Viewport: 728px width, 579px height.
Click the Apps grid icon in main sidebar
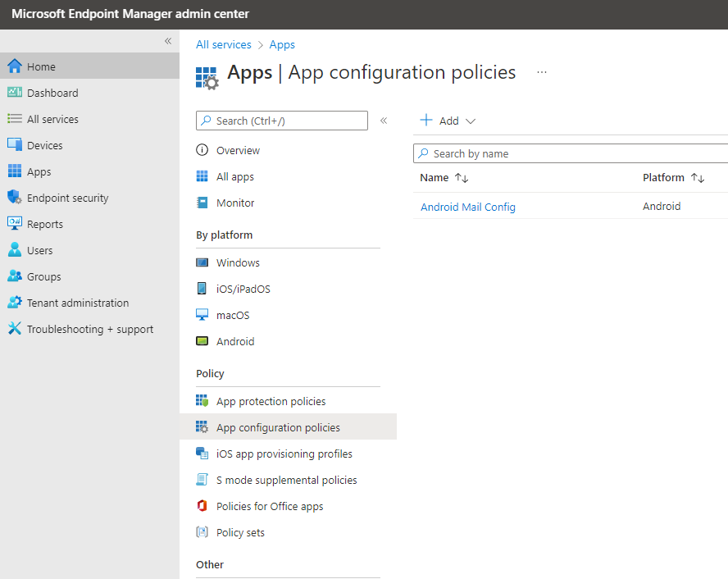15,171
